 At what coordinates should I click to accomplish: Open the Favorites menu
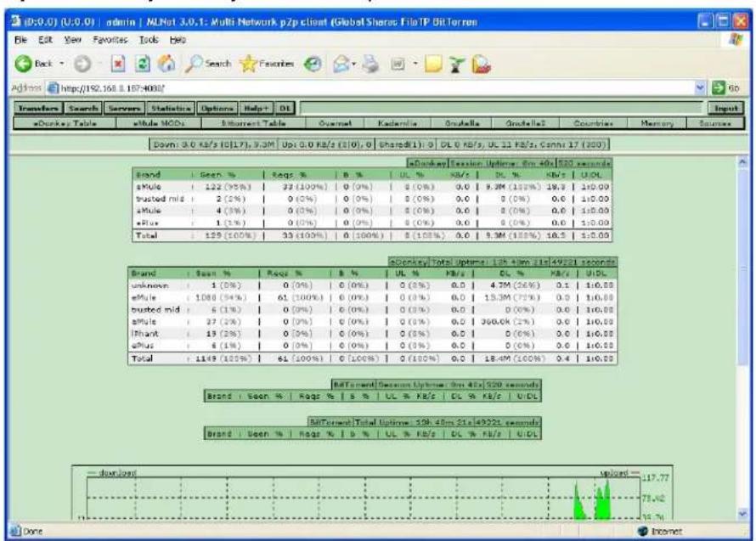click(110, 40)
